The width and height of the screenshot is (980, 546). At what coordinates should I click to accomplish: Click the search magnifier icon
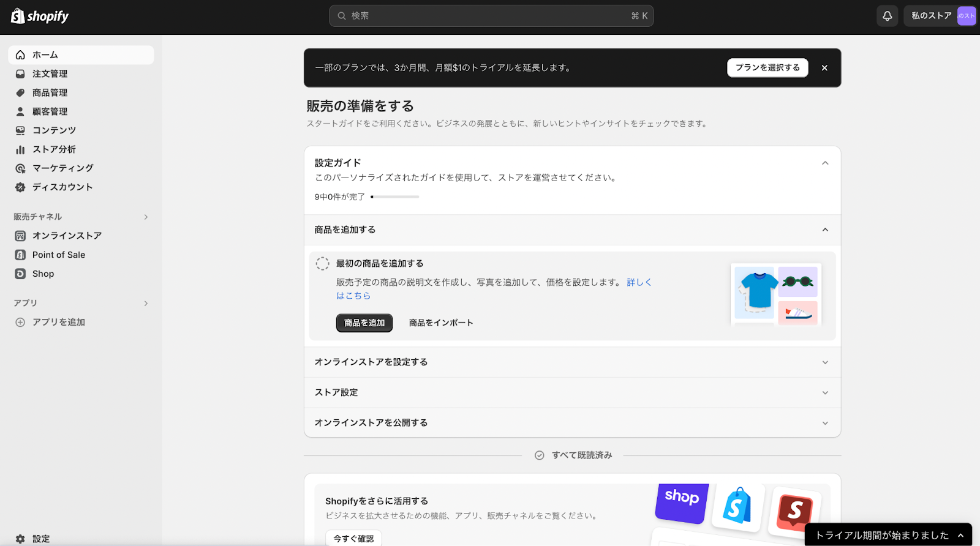(x=342, y=16)
